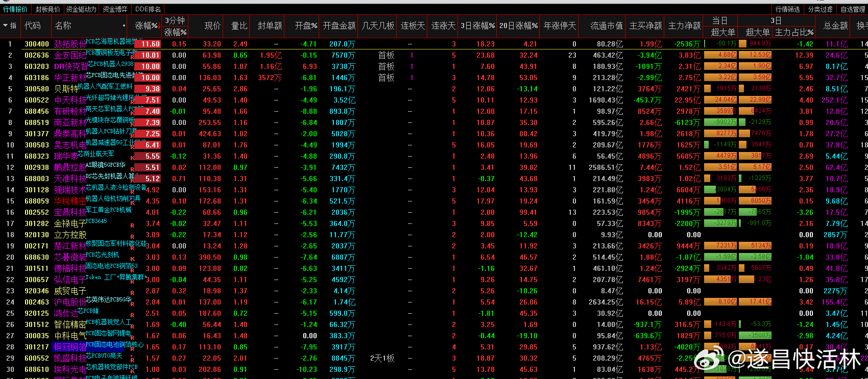Click the 2天1板 cell in 凯盛科技 row
The width and height of the screenshot is (868, 379).
[382, 359]
